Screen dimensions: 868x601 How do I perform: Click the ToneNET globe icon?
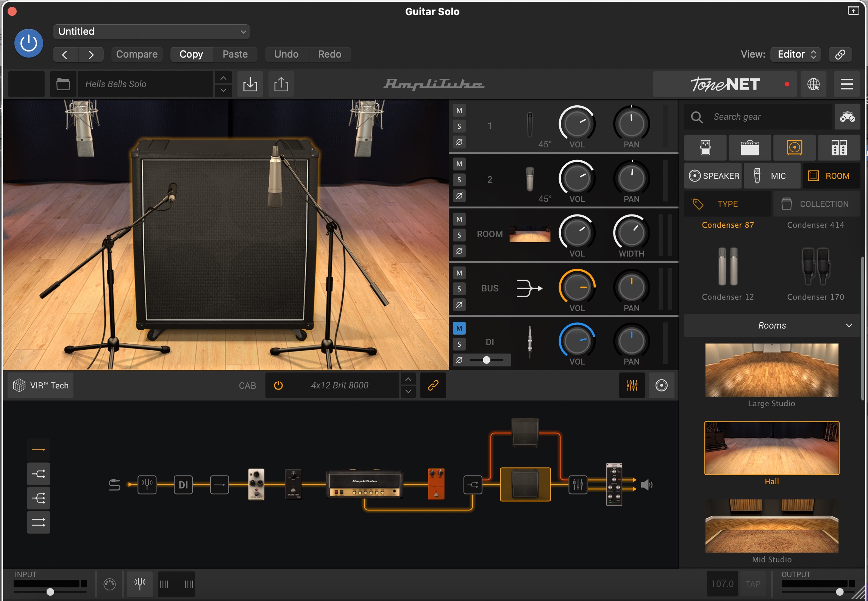(x=813, y=84)
